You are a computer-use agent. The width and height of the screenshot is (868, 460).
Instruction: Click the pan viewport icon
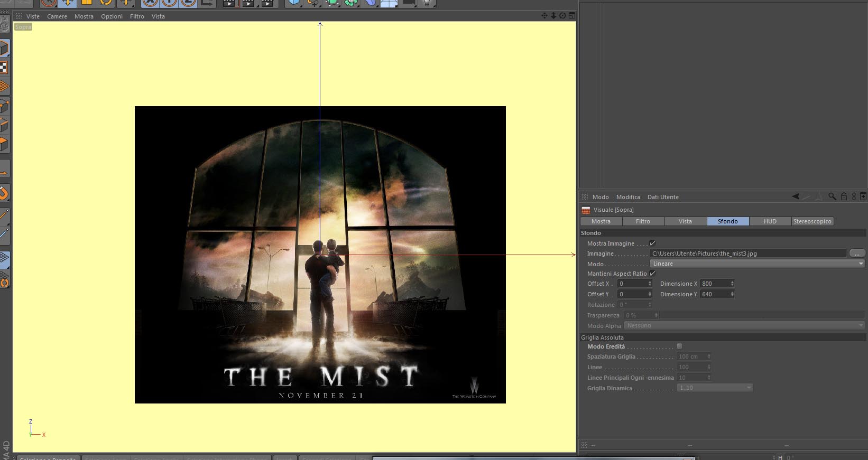tap(544, 16)
